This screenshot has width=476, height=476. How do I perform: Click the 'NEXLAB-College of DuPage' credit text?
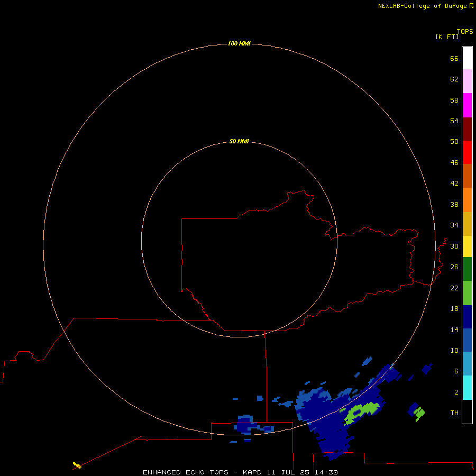pos(422,6)
